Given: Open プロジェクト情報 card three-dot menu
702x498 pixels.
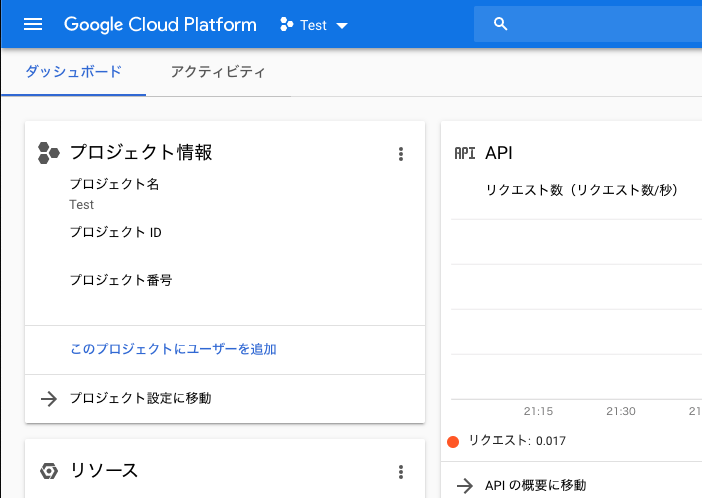Looking at the screenshot, I should (x=401, y=154).
